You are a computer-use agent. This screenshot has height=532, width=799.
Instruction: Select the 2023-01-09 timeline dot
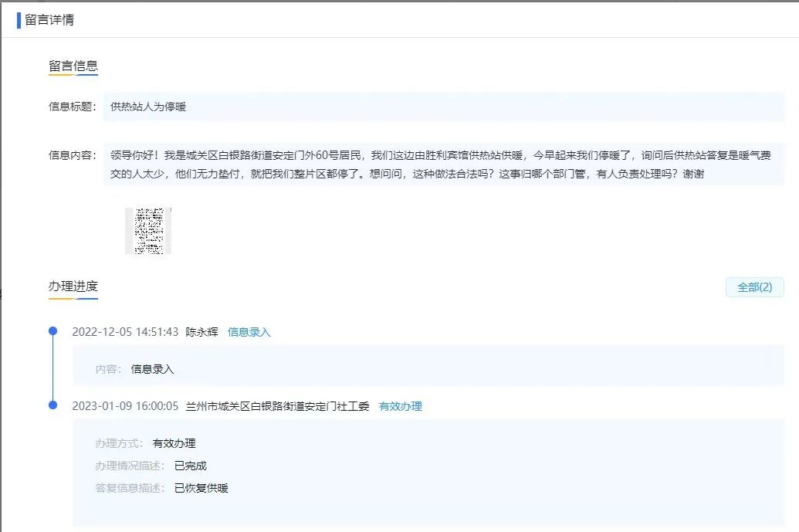(x=52, y=405)
